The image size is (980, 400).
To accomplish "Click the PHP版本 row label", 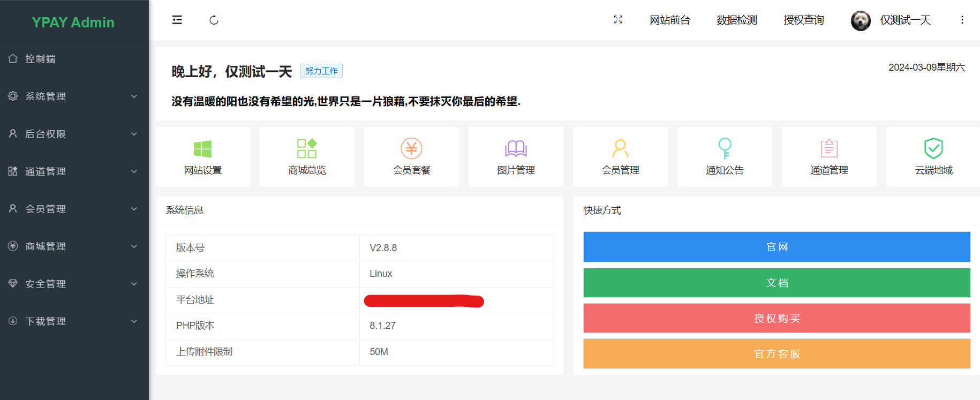I will [195, 326].
